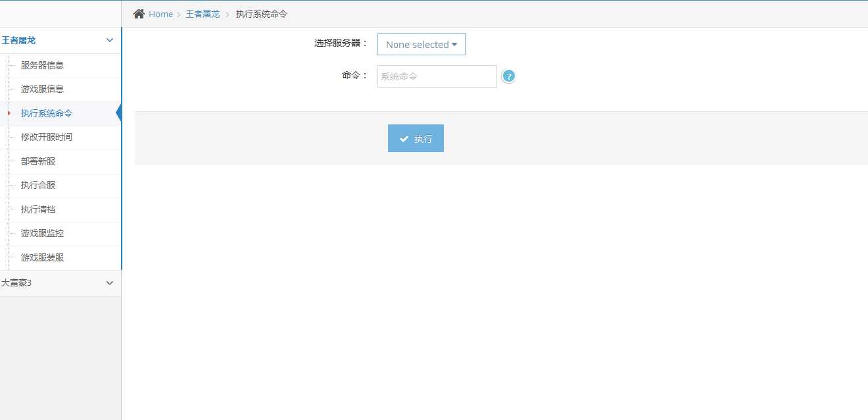Click the 大富豪3 sidebar header label

[16, 283]
